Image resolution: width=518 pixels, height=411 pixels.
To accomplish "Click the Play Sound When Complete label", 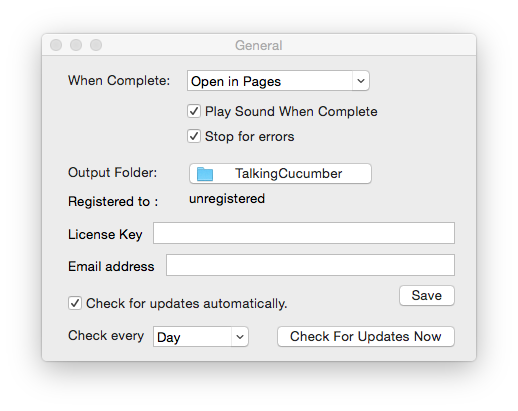I will click(x=291, y=111).
